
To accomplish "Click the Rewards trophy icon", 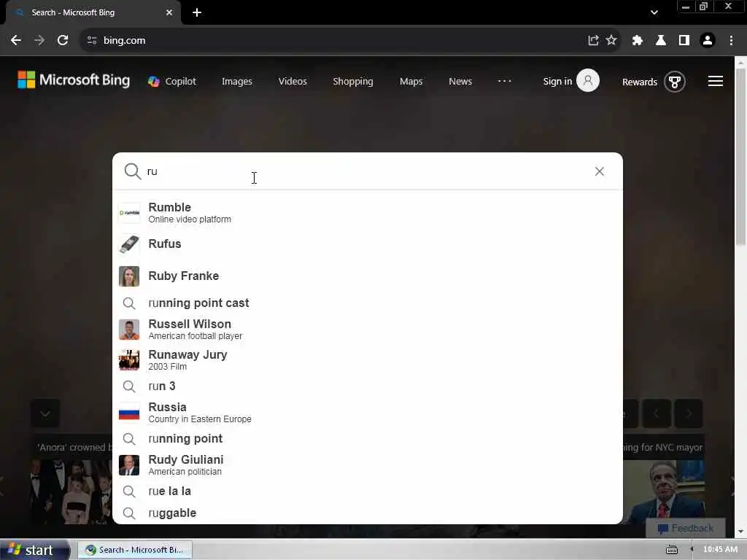I will 675,82.
